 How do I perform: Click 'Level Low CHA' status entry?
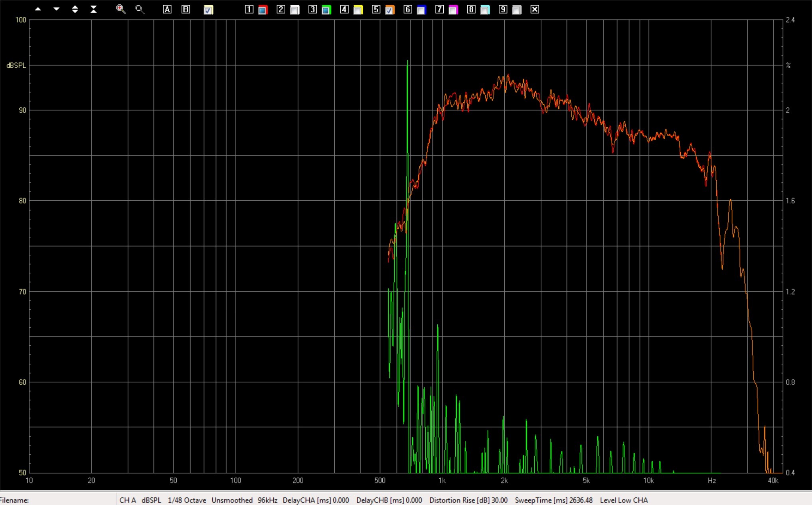[624, 500]
